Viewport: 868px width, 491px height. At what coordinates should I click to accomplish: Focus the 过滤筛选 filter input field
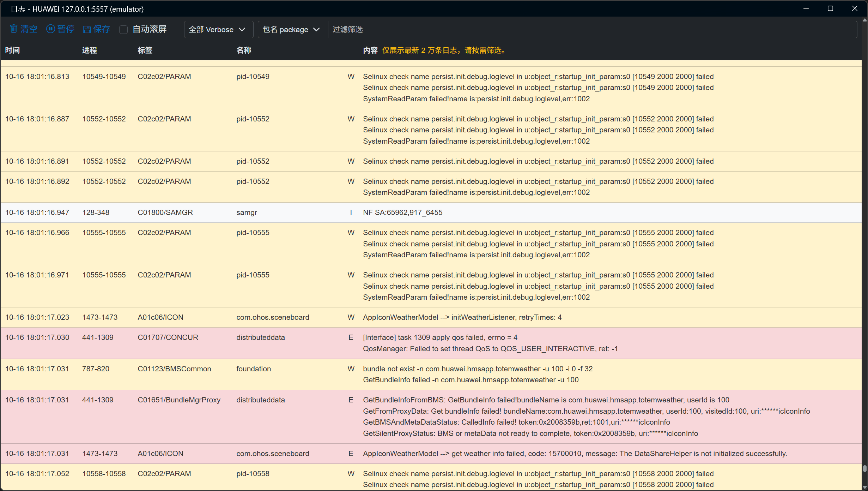pos(593,30)
